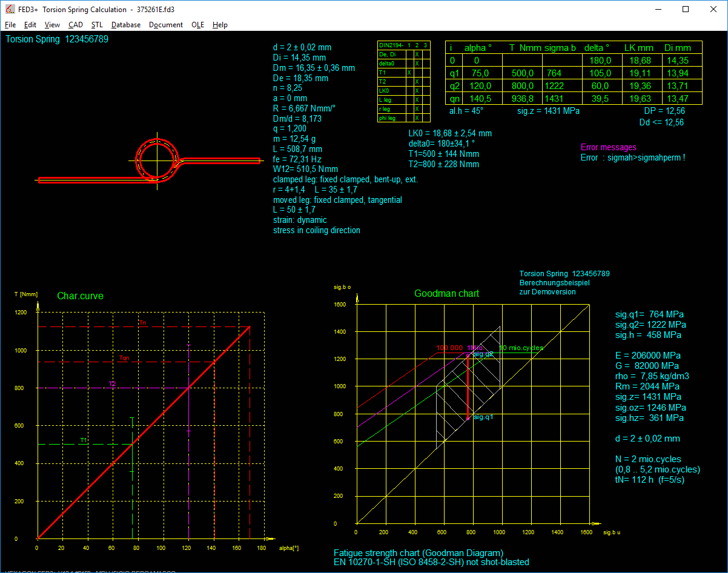Open the View menu
The image size is (728, 573).
click(53, 25)
